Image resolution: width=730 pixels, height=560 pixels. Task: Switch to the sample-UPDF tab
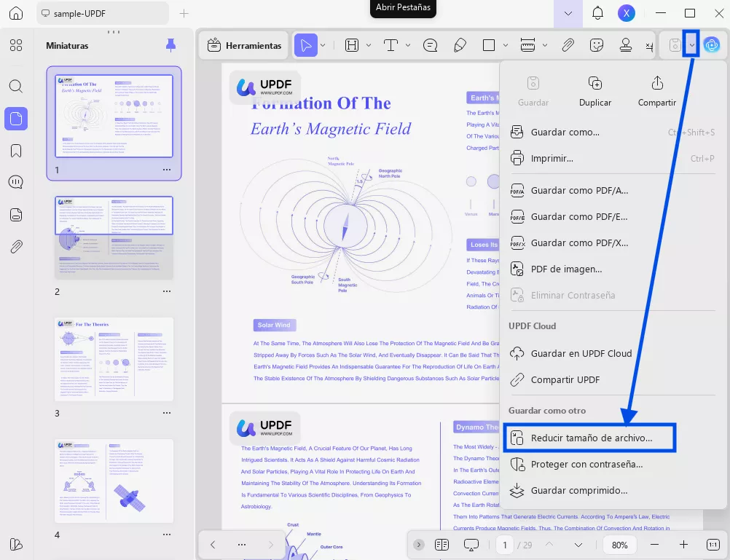103,14
